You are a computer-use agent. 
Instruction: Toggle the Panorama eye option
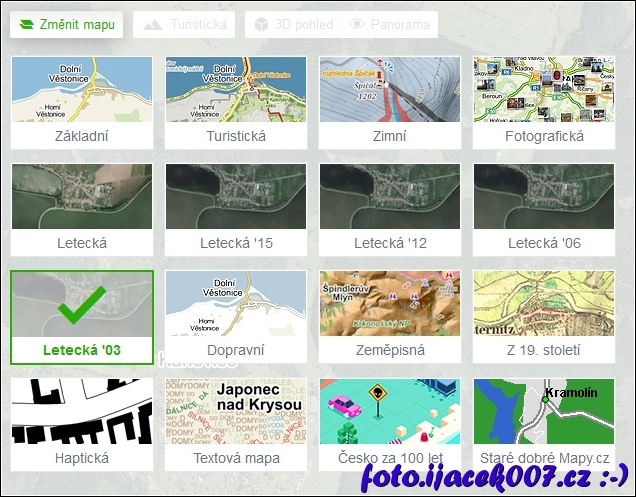(390, 24)
